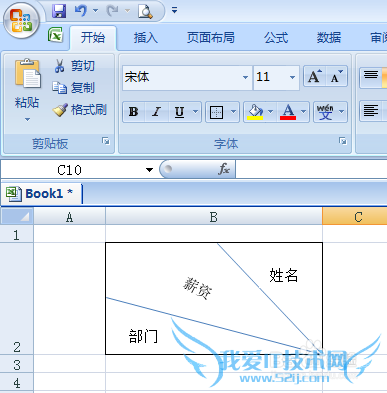
Task: Open the font size dropdown arrow
Action: tap(293, 77)
